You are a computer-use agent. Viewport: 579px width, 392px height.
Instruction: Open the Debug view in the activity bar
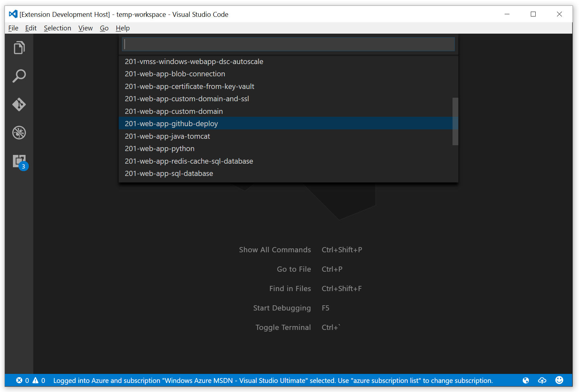pyautogui.click(x=19, y=133)
